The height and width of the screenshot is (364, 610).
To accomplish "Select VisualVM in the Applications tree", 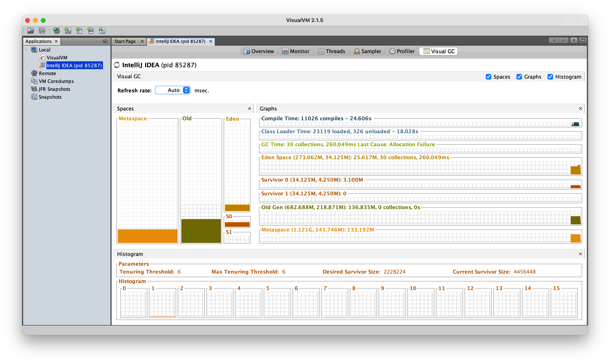I will click(x=57, y=57).
